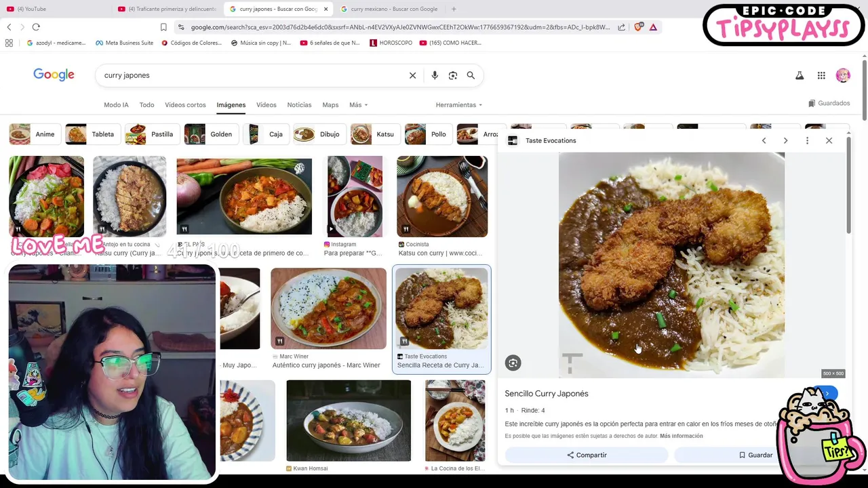Clear the search box with X icon
Viewport: 868px width, 488px height.
point(412,75)
